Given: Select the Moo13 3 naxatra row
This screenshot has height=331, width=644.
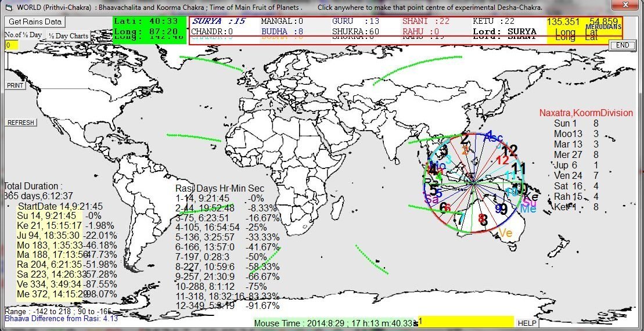Looking at the screenshot, I should (x=576, y=134).
